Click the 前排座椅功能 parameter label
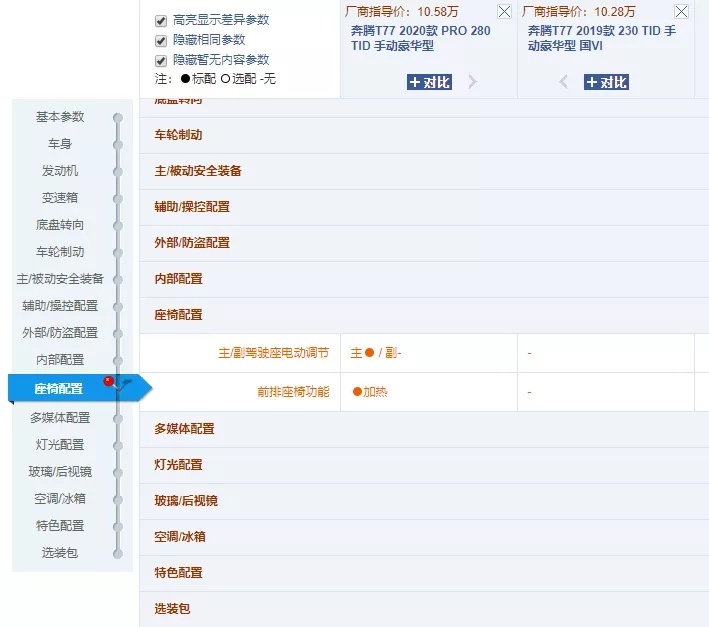The height and width of the screenshot is (627, 709). pos(293,391)
